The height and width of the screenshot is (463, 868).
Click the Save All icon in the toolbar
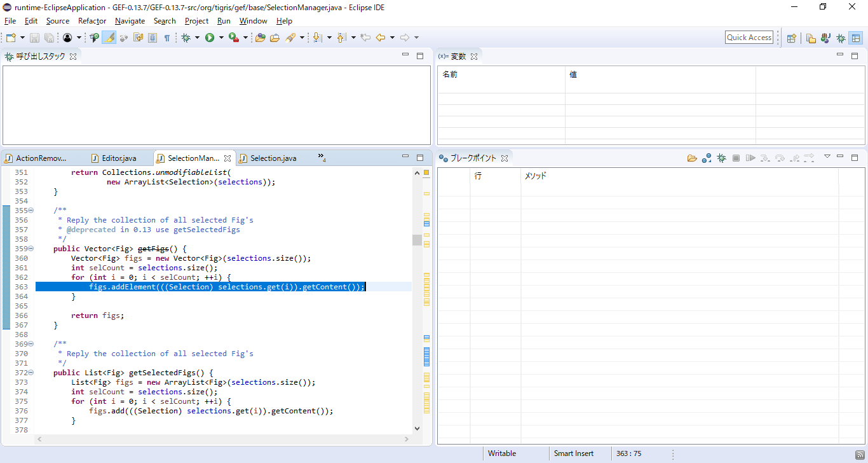(x=49, y=38)
